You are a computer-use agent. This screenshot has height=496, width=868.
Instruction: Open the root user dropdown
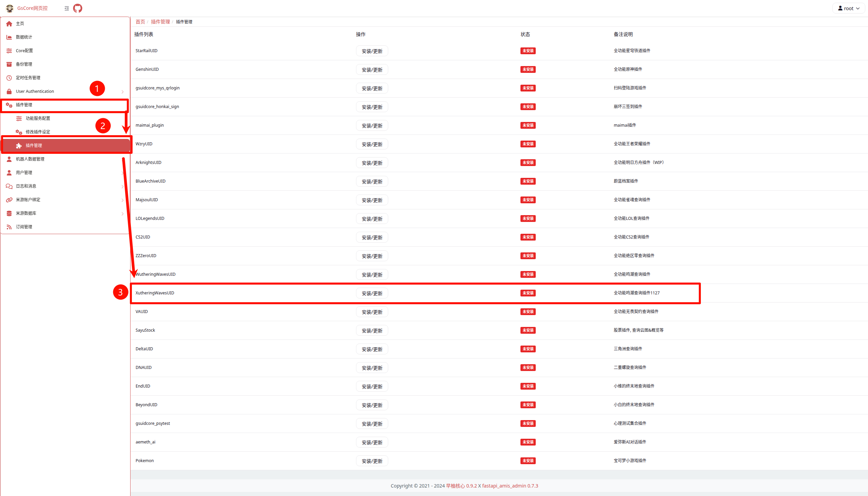point(848,8)
